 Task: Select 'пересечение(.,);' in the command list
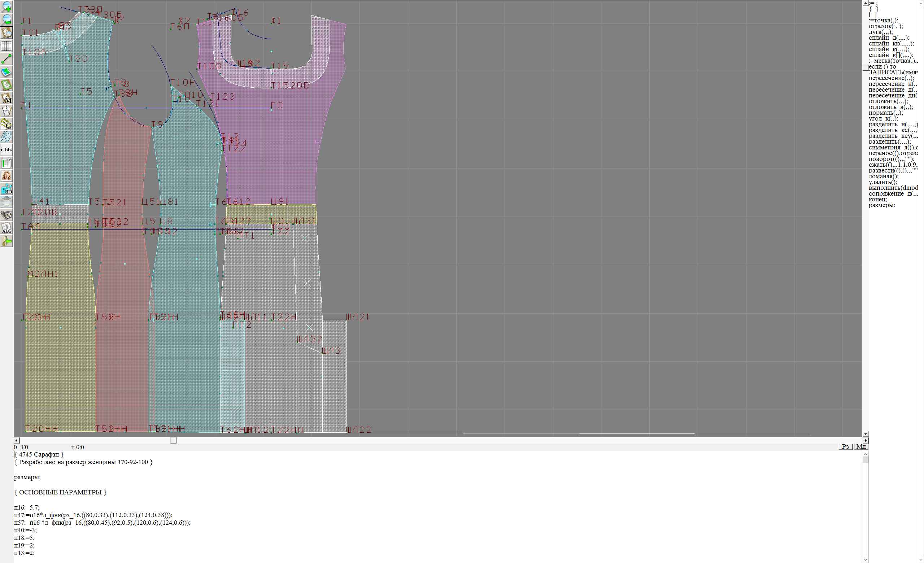(892, 78)
